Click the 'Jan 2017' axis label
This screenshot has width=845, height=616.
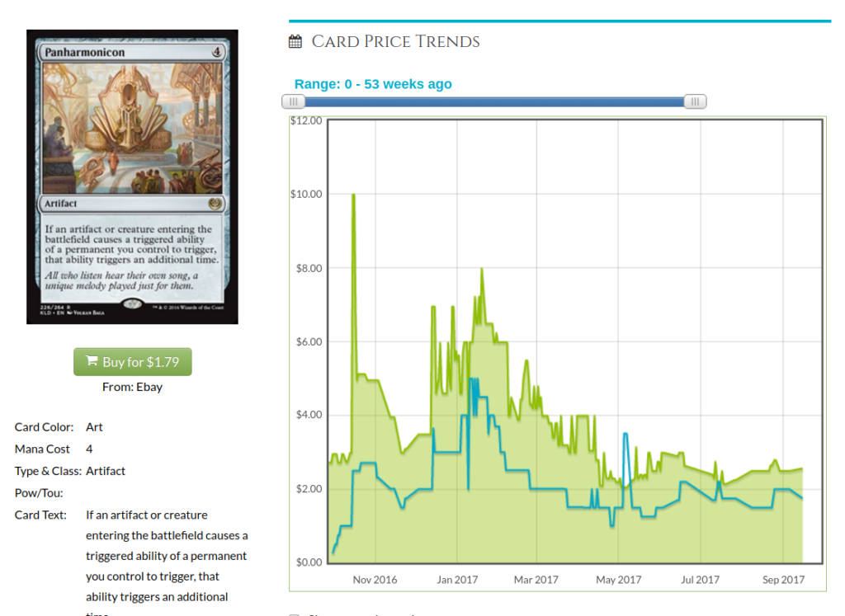point(457,580)
